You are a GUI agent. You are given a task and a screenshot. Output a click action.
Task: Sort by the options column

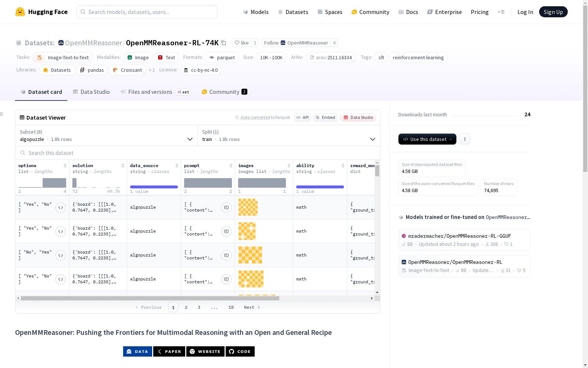(65, 166)
